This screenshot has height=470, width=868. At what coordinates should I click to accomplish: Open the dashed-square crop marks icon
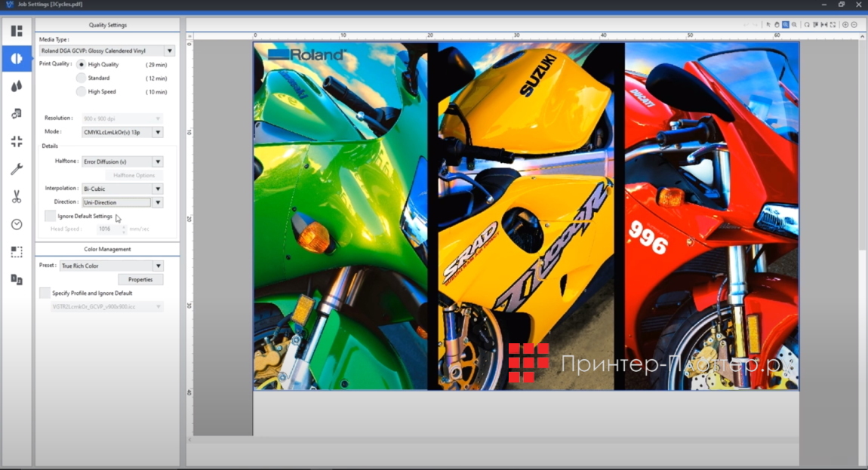click(x=17, y=252)
